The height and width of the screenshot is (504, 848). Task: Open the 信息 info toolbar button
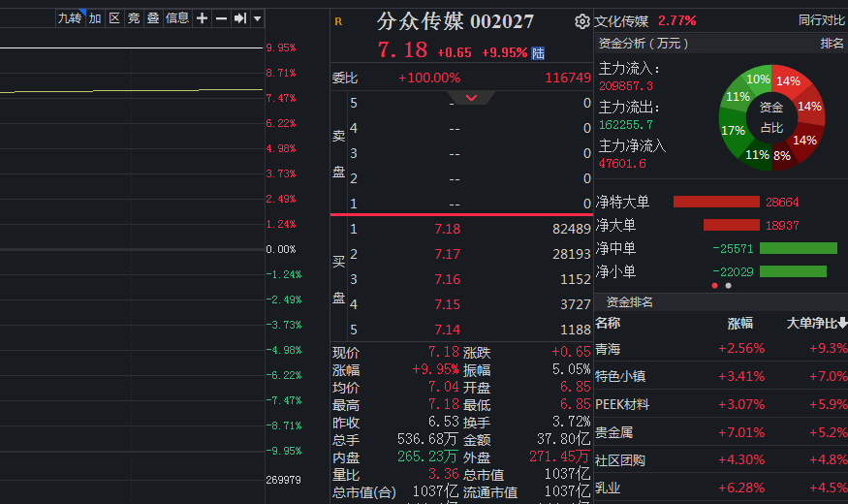point(177,18)
